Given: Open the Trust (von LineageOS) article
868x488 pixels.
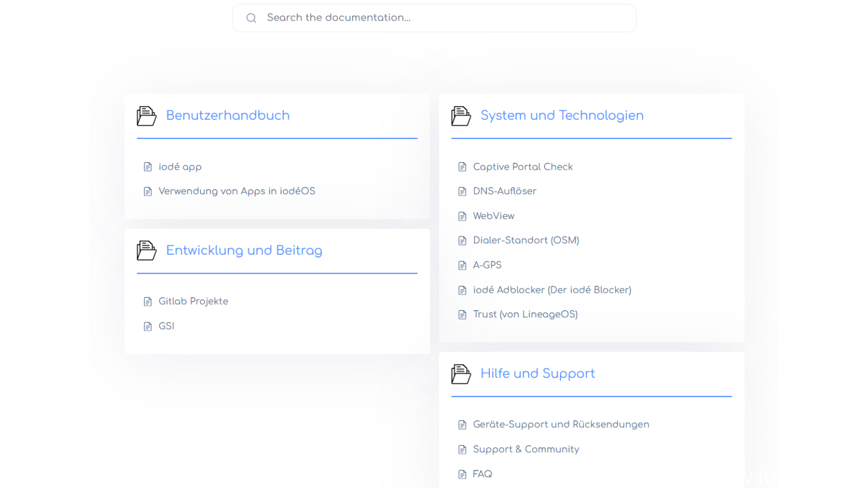Looking at the screenshot, I should 525,314.
